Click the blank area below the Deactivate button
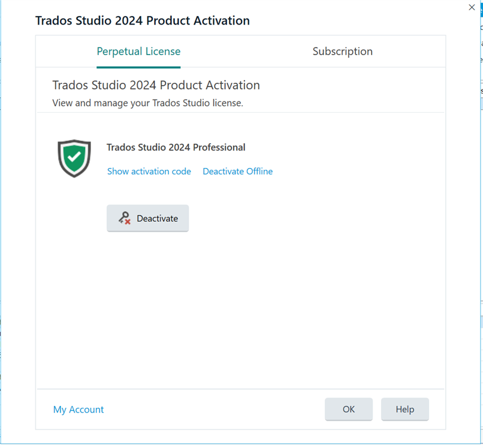The width and height of the screenshot is (483, 448). coord(240,308)
